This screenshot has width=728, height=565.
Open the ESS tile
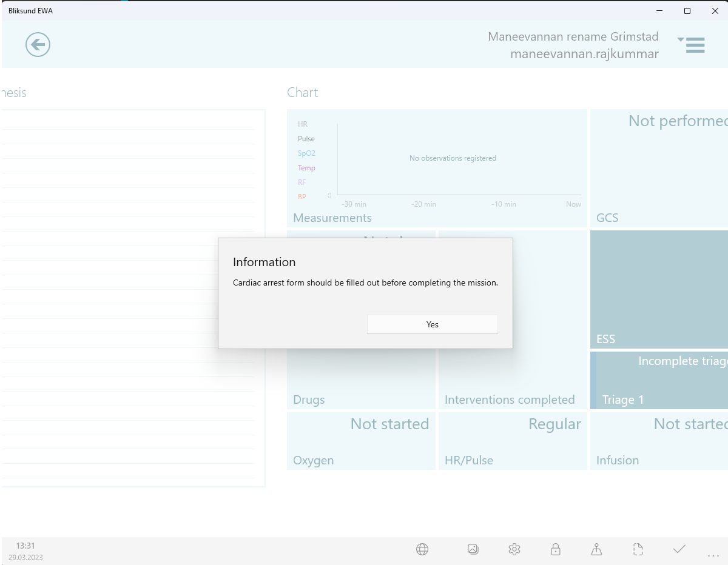(x=659, y=289)
